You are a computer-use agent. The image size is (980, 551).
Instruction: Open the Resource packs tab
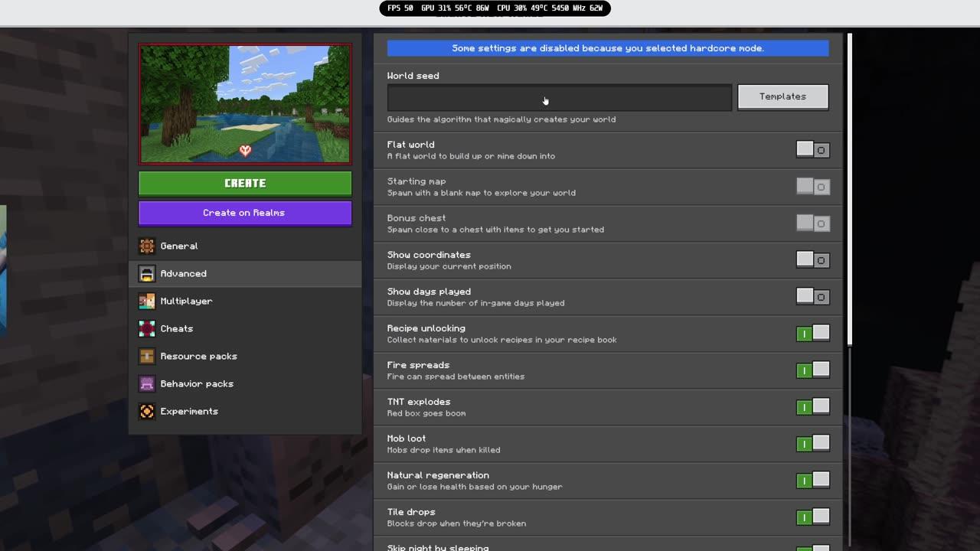tap(245, 356)
